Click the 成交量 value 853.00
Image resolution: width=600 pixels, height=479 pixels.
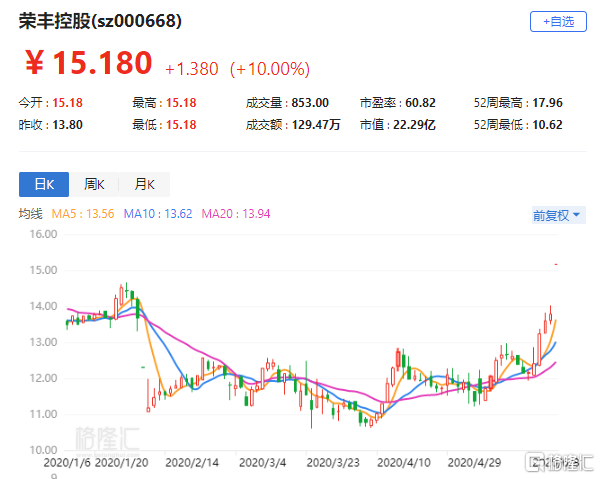point(310,103)
